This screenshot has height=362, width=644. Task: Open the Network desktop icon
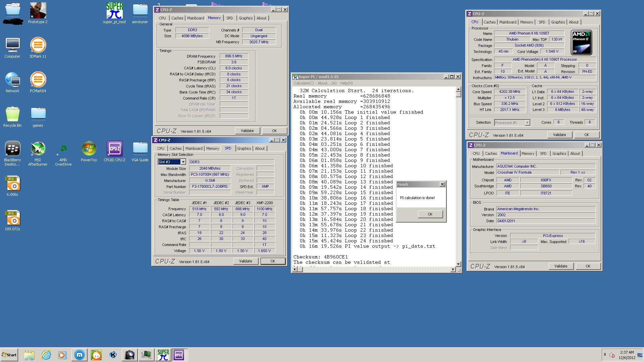click(x=12, y=82)
